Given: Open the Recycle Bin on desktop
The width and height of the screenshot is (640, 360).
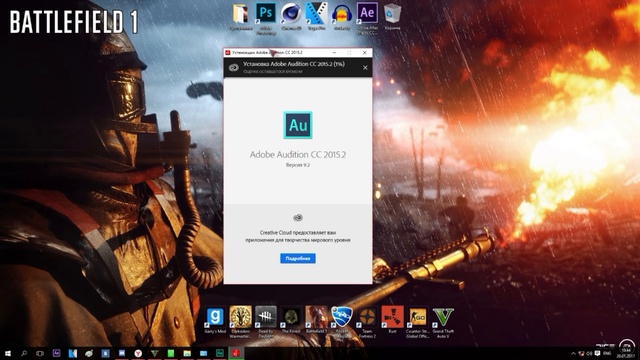Looking at the screenshot, I should coord(392,17).
